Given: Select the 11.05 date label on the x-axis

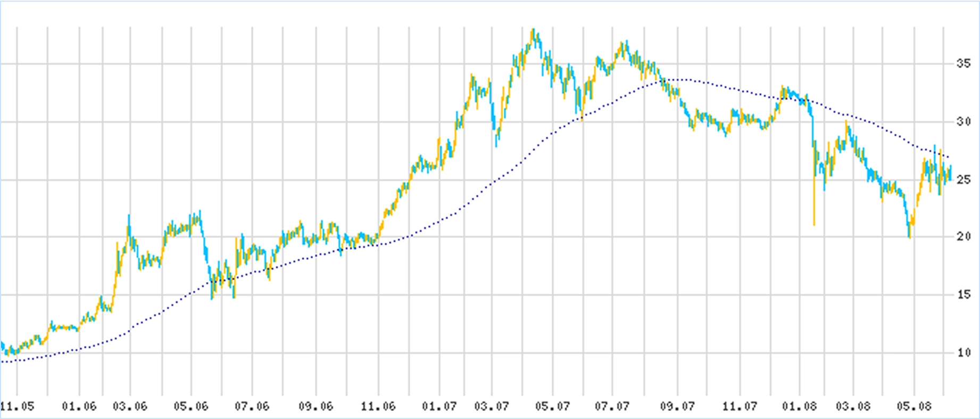Looking at the screenshot, I should 18,407.
